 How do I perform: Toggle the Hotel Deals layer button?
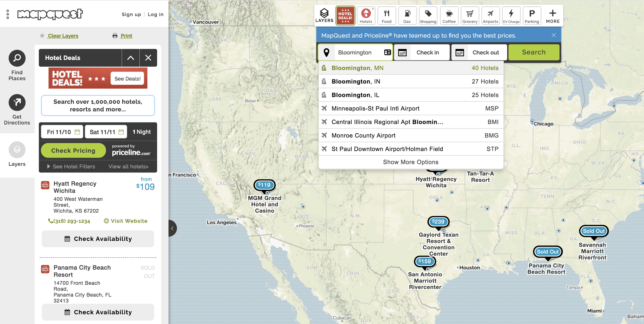coord(345,16)
